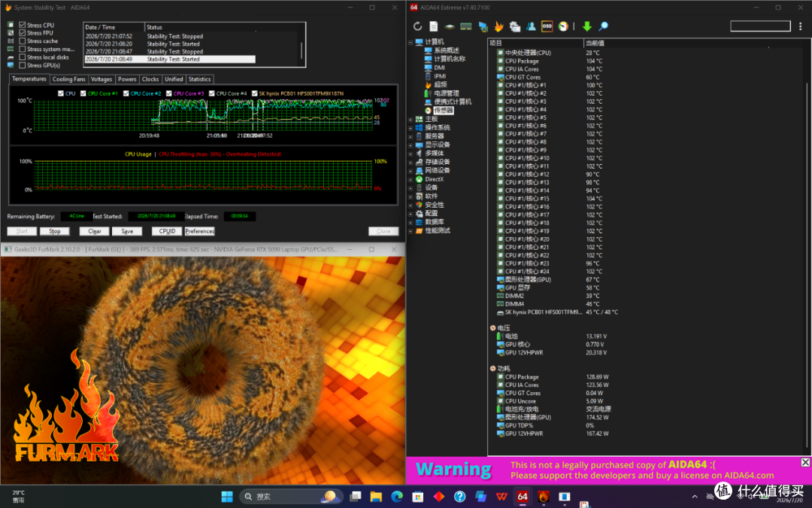Open the Statistics tab
Image resolution: width=812 pixels, height=508 pixels.
(x=199, y=79)
